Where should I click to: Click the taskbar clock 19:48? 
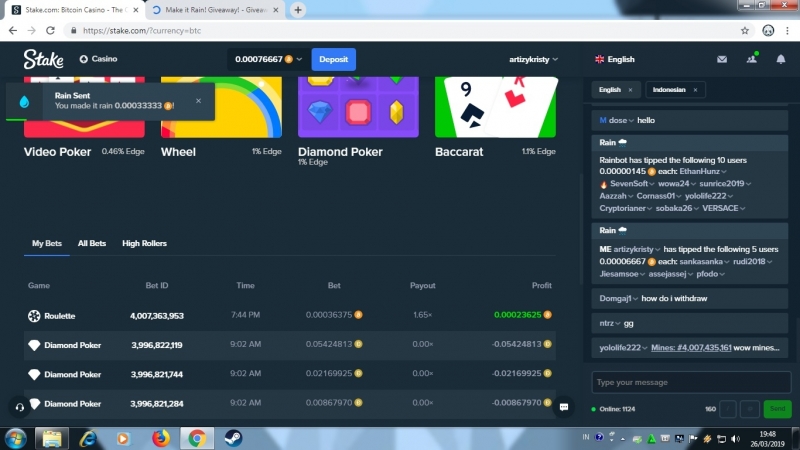(767, 434)
